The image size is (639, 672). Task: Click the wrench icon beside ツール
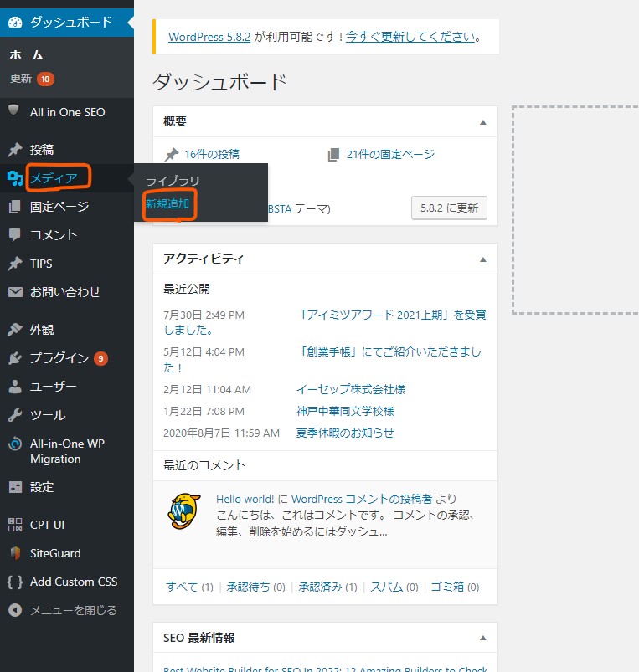(x=15, y=415)
